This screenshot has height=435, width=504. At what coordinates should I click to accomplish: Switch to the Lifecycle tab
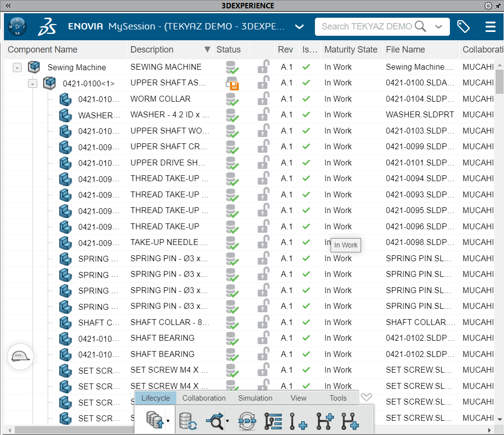[x=156, y=398]
